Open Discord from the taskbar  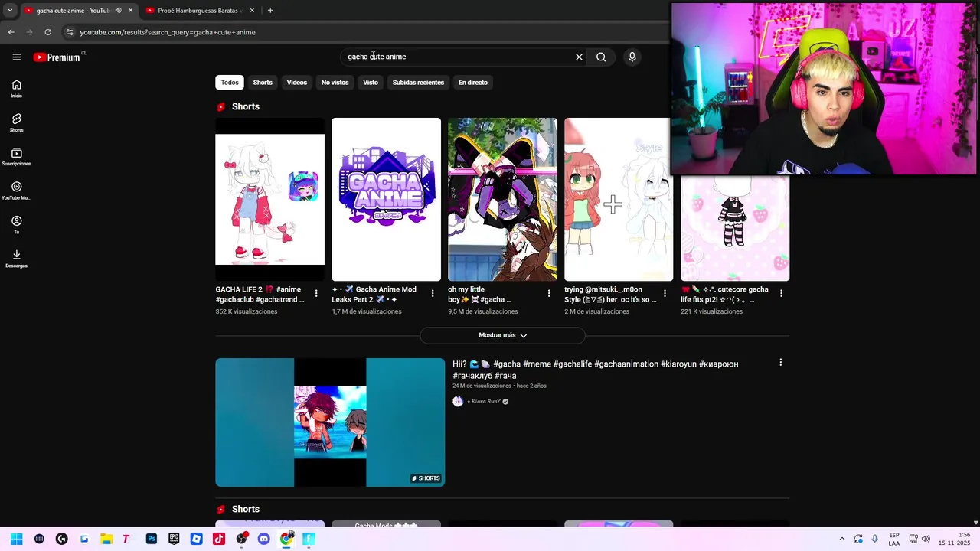(x=264, y=539)
